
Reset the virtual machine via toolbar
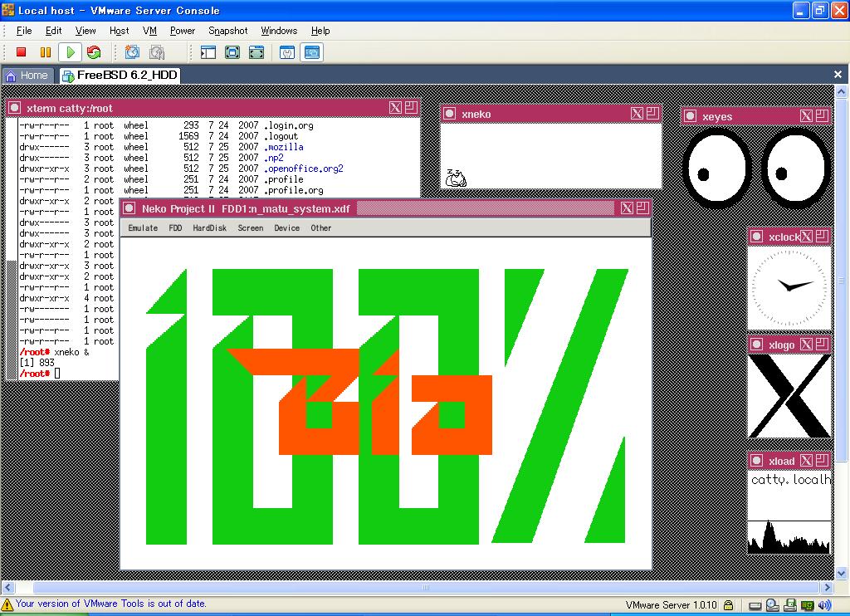click(94, 52)
